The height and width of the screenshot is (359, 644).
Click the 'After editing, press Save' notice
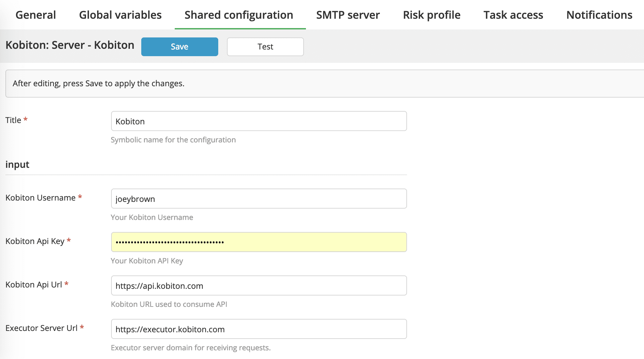[x=98, y=83]
